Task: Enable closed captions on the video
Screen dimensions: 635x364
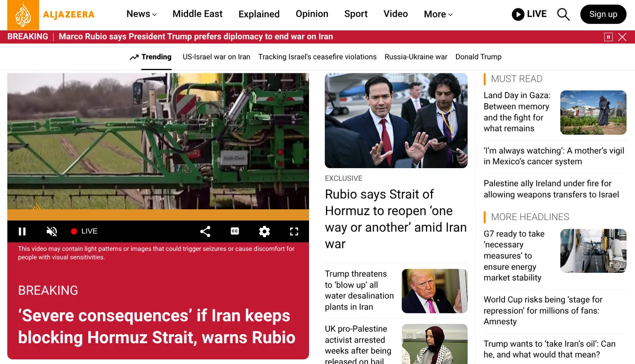Action: tap(235, 231)
